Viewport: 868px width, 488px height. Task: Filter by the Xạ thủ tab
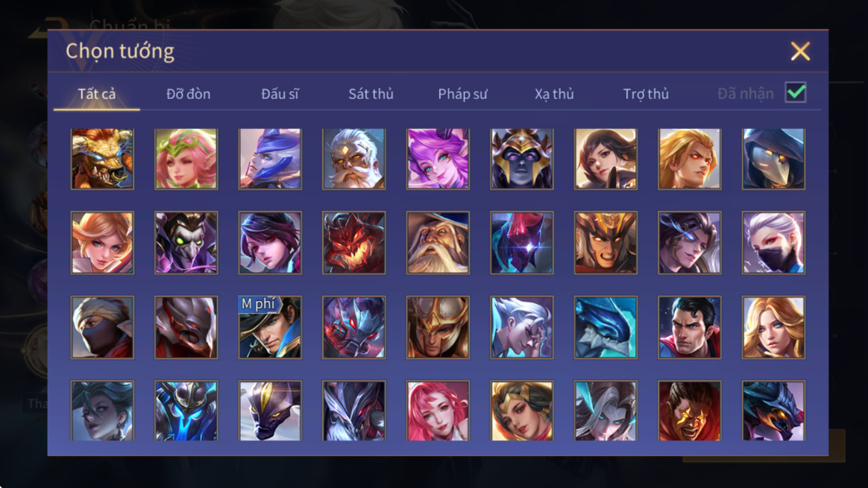click(554, 94)
